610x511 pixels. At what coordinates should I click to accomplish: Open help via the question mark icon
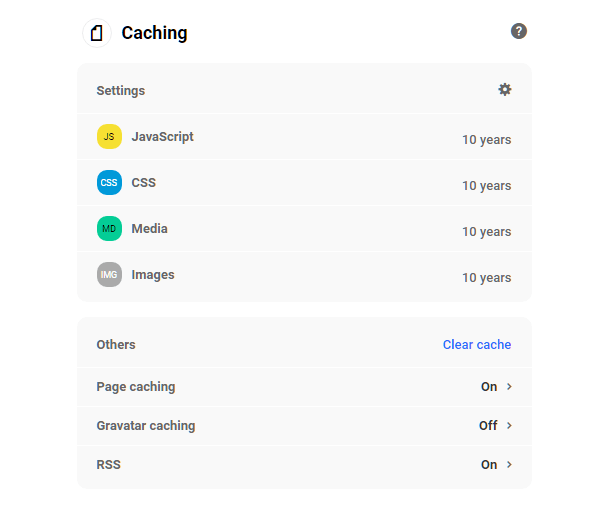click(518, 31)
